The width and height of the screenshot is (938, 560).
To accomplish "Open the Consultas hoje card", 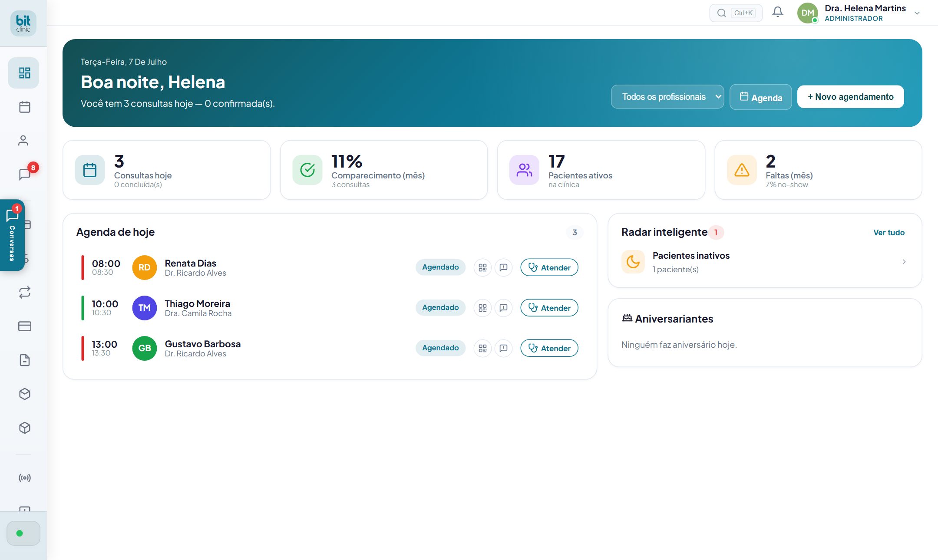I will click(167, 170).
